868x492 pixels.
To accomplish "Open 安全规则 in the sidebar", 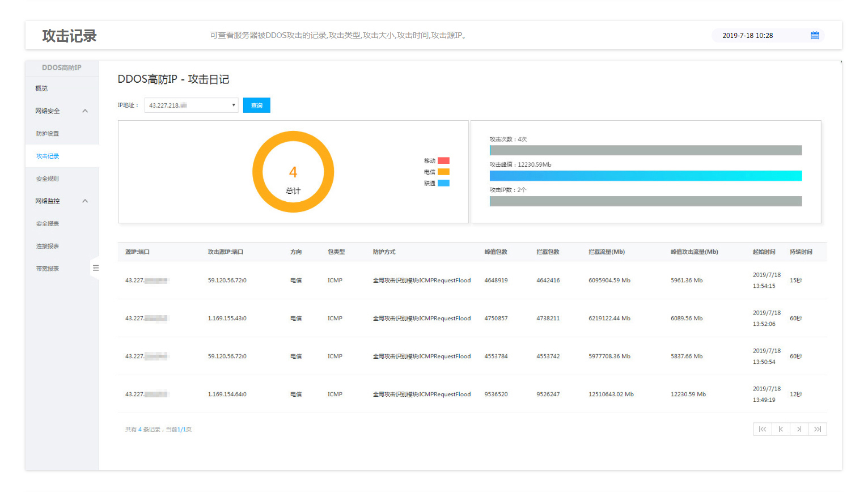I will [48, 179].
